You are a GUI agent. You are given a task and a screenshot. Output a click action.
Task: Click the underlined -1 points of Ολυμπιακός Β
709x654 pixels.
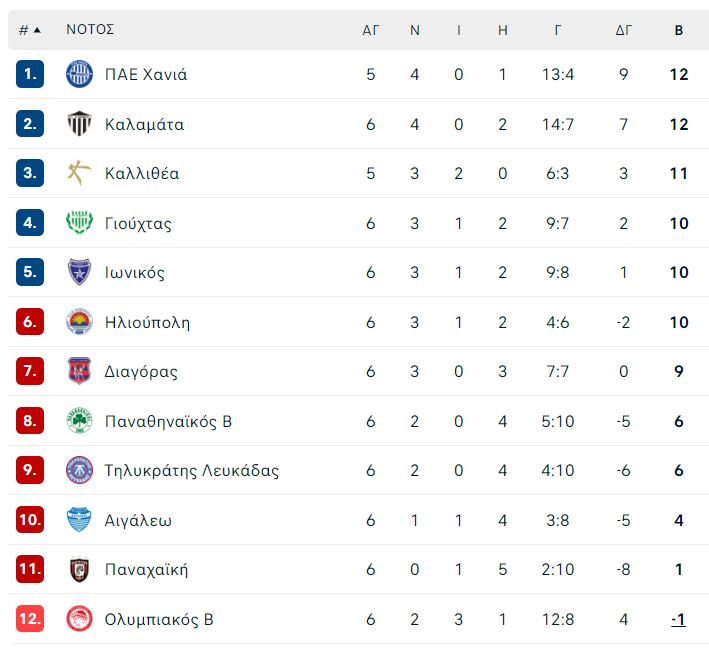coord(678,619)
